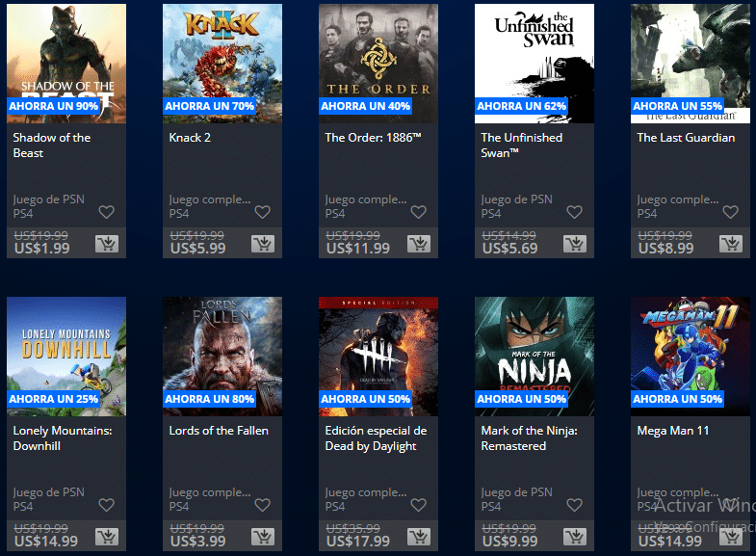Open Mega Man 11 cover thumbnail
This screenshot has height=556, width=756.
pyautogui.click(x=691, y=357)
